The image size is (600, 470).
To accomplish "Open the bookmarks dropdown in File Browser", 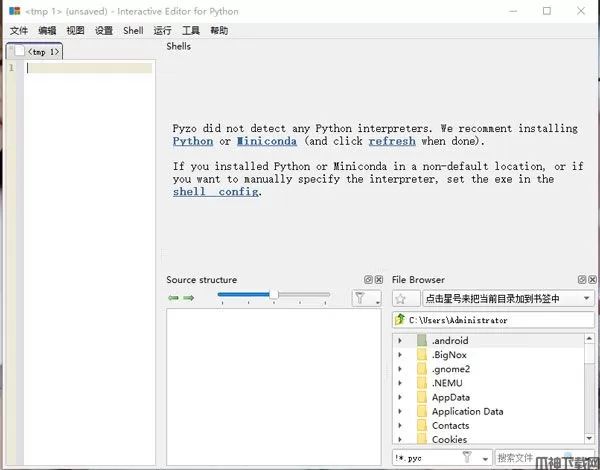I will [585, 298].
